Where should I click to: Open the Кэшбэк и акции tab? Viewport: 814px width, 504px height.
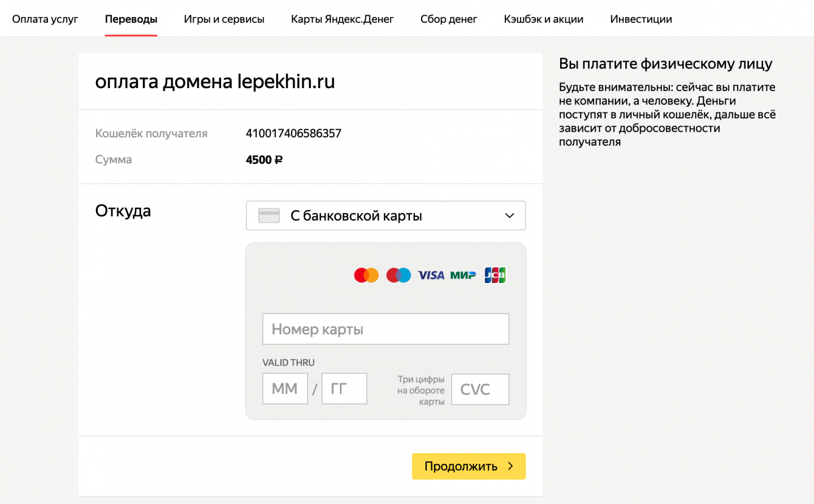point(543,19)
